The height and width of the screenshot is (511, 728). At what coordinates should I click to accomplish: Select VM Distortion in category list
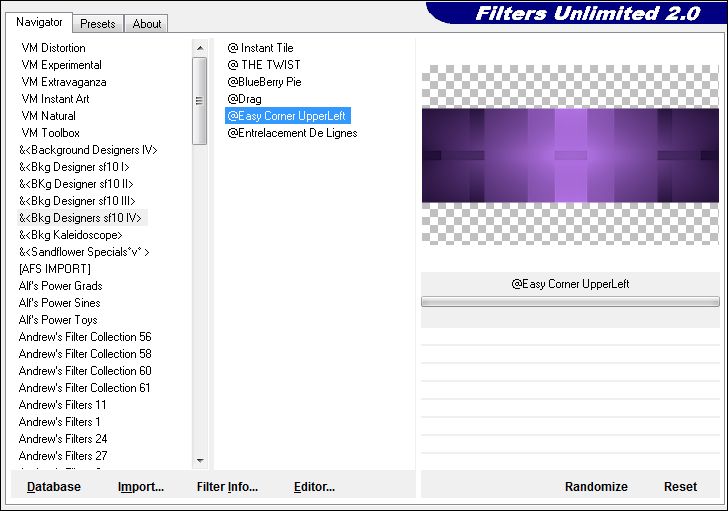(54, 48)
